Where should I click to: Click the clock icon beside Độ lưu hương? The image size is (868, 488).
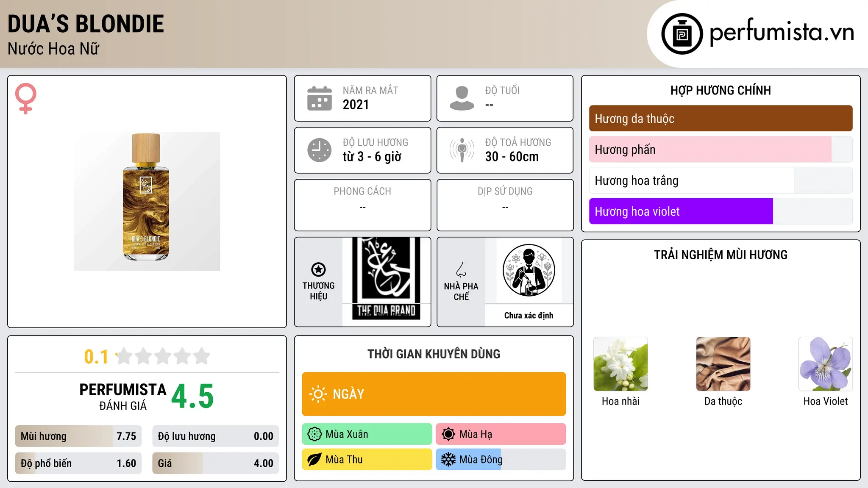pyautogui.click(x=320, y=150)
